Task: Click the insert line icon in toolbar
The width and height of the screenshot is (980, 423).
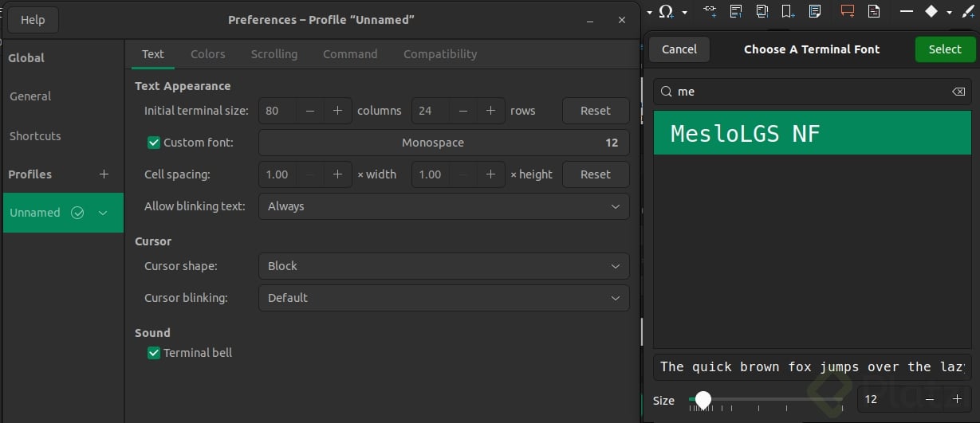Action: click(906, 11)
